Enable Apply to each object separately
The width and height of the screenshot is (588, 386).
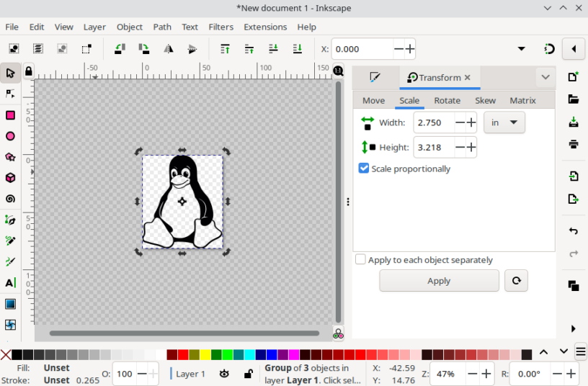point(360,260)
